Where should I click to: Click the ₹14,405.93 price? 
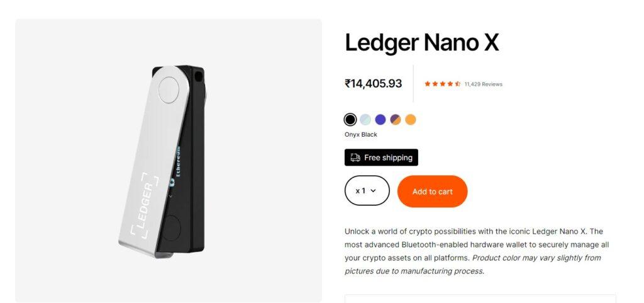point(373,83)
